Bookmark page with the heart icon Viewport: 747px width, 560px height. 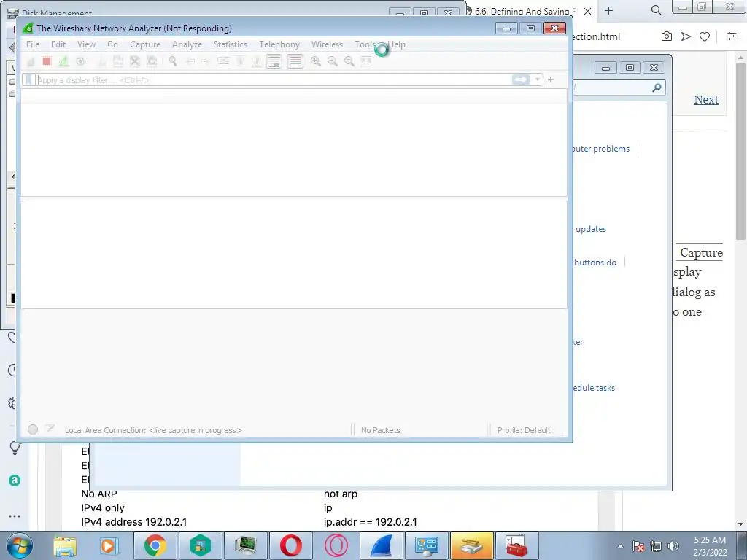[705, 36]
